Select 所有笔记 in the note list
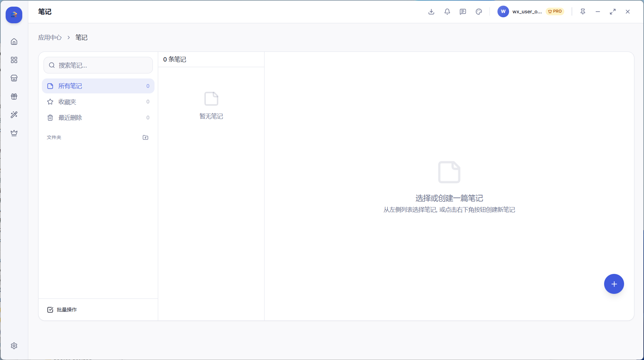 coord(70,86)
